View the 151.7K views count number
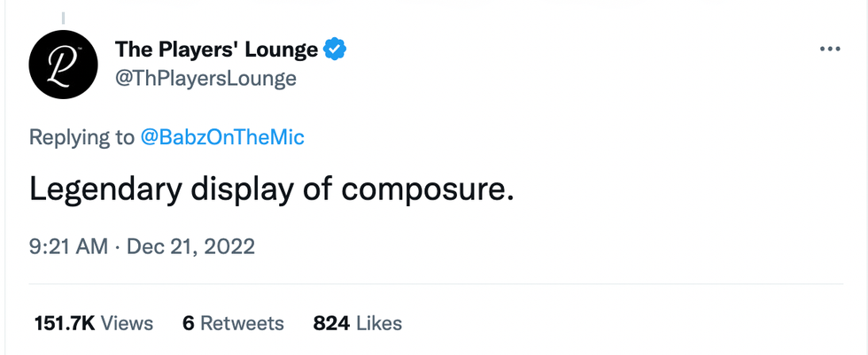This screenshot has width=868, height=355. coord(63,323)
